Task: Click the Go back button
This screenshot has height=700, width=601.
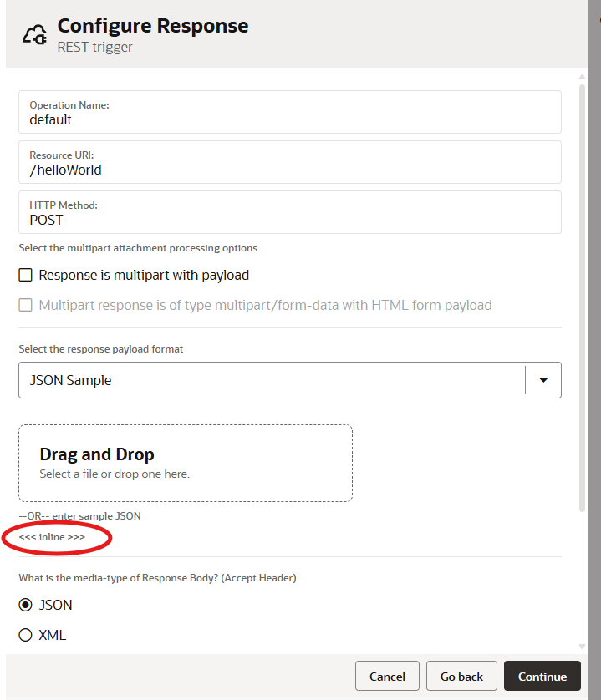Action: [x=461, y=676]
